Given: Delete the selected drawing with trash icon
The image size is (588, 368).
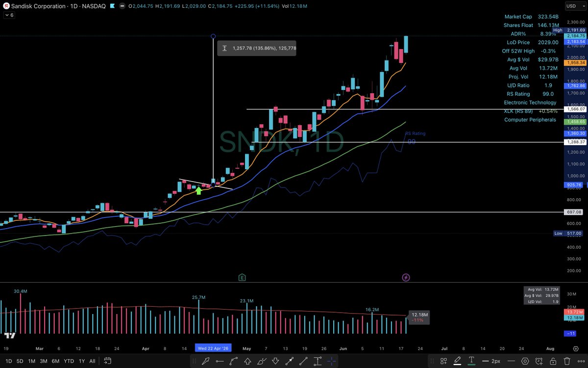Looking at the screenshot, I should [567, 361].
